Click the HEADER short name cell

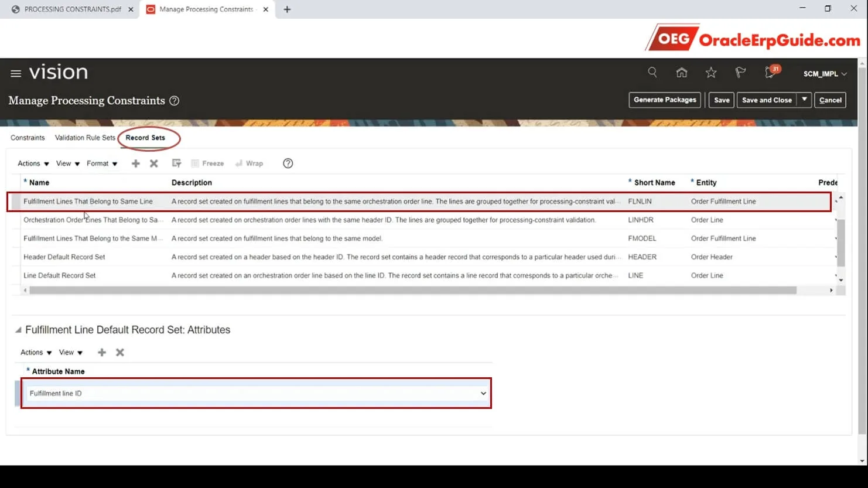[x=642, y=257]
